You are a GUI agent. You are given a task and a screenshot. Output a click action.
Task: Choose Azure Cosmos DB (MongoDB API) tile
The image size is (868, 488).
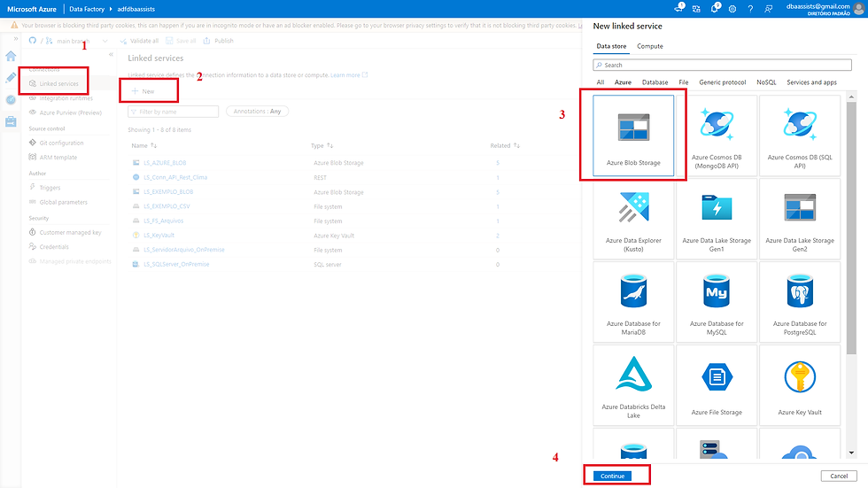[717, 136]
